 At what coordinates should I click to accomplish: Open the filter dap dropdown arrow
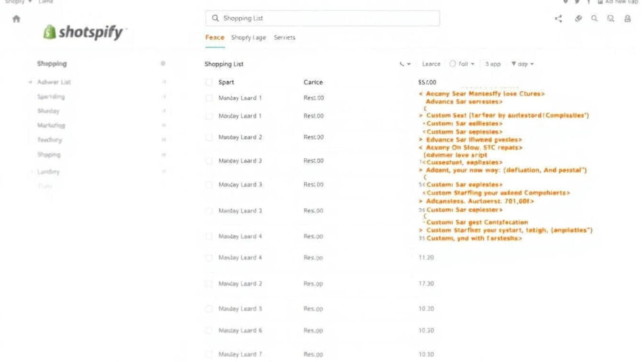tap(532, 64)
